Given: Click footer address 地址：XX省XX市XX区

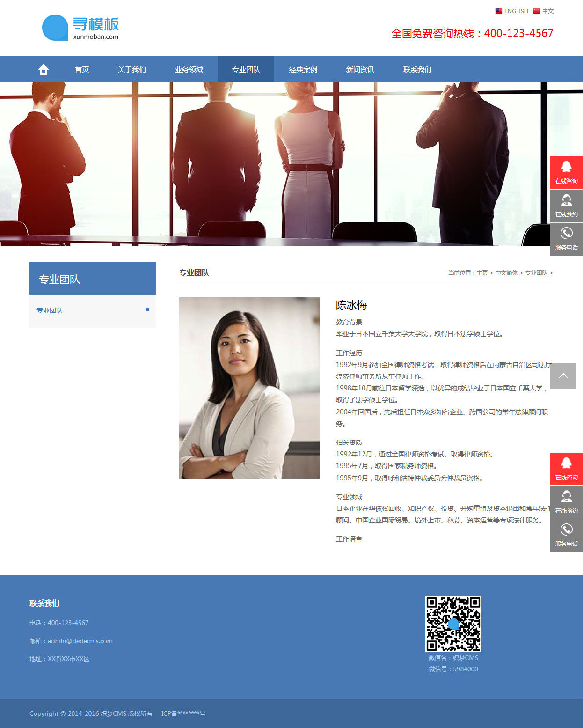Looking at the screenshot, I should [x=59, y=659].
